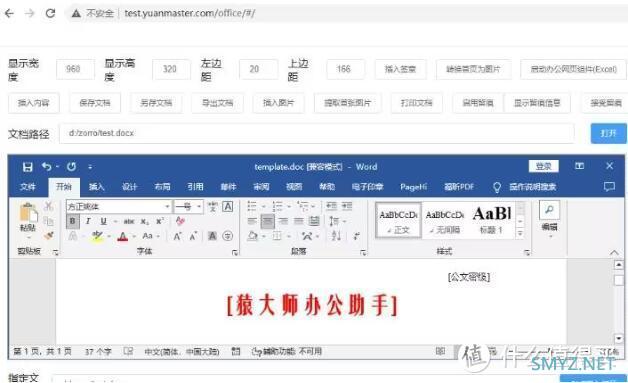Click the bullets list icon
The height and width of the screenshot is (383, 628).
coord(252,206)
